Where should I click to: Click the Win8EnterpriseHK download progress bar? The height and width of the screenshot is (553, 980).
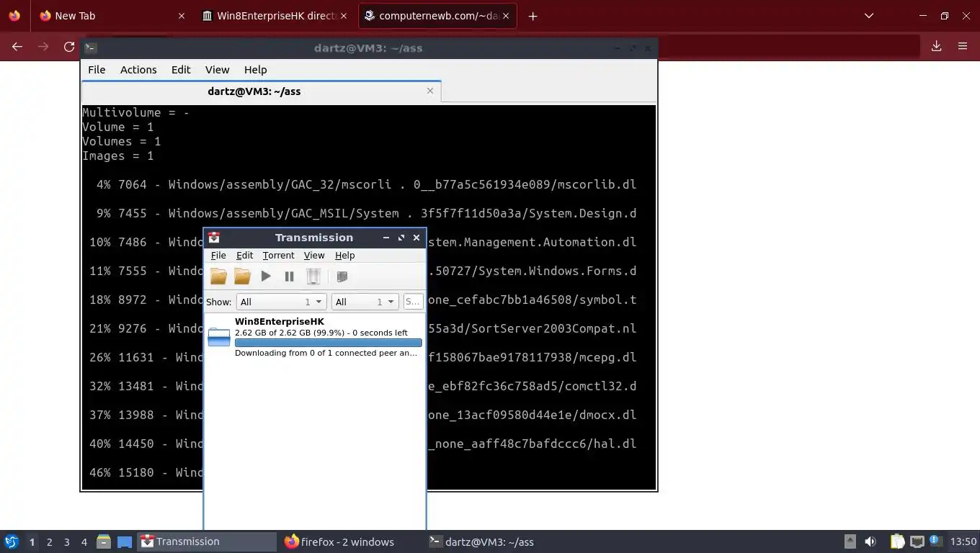click(x=328, y=343)
